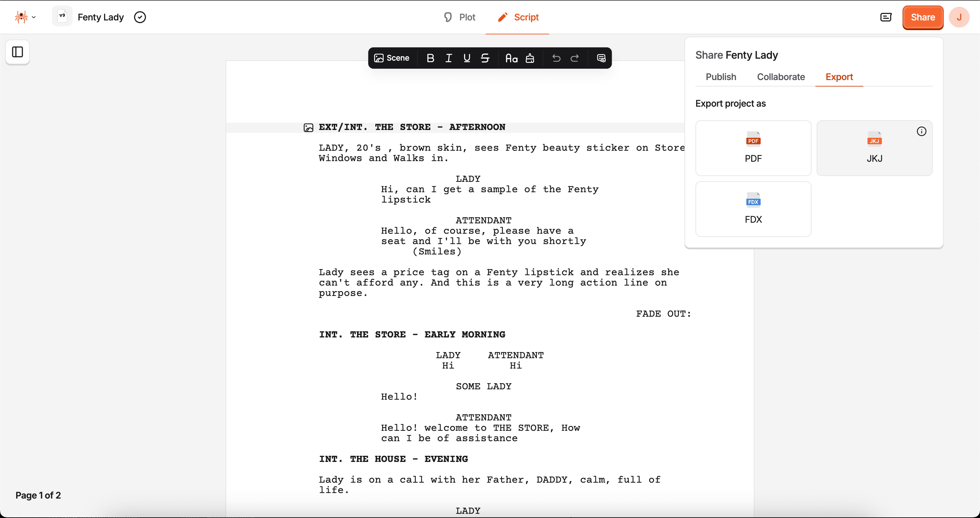Click the 'Export project as' label
The image size is (980, 518).
[x=730, y=103]
